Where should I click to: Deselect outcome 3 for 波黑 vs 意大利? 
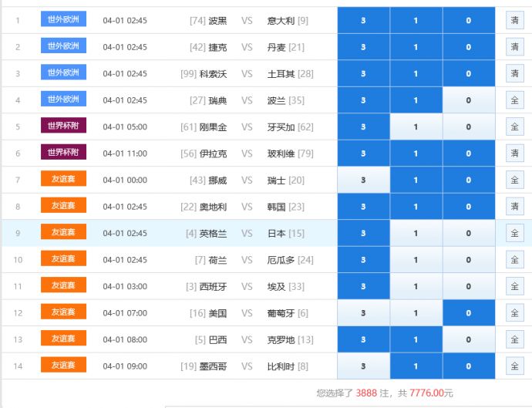click(363, 20)
